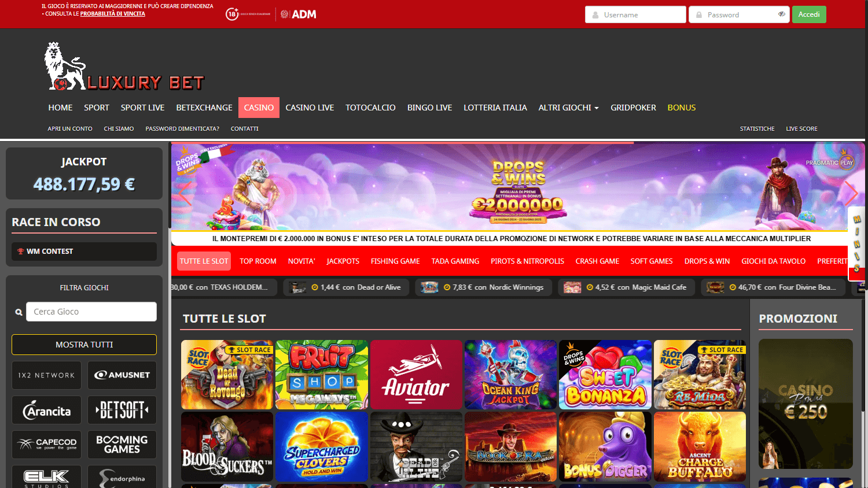Open the ELK Studios provider
This screenshot has width=868, height=488.
(x=46, y=477)
